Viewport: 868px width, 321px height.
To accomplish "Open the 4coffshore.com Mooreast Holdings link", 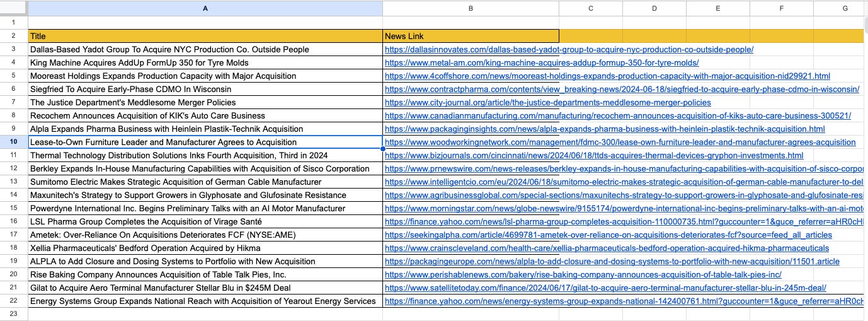I will point(607,76).
